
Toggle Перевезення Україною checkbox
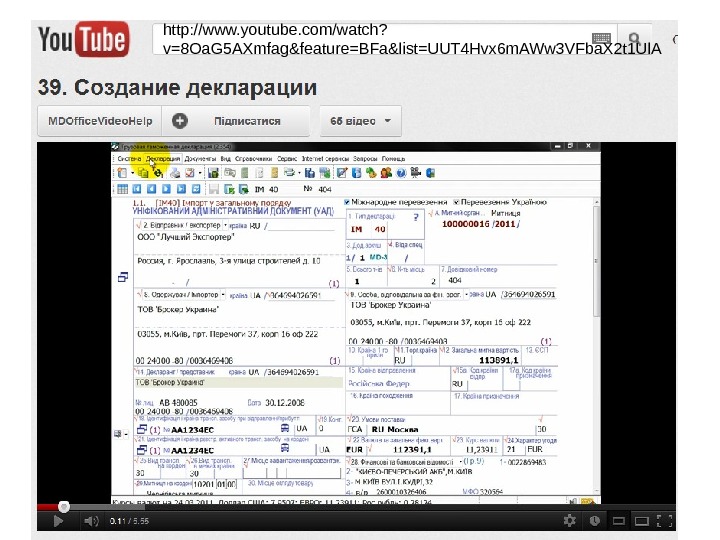point(456,202)
